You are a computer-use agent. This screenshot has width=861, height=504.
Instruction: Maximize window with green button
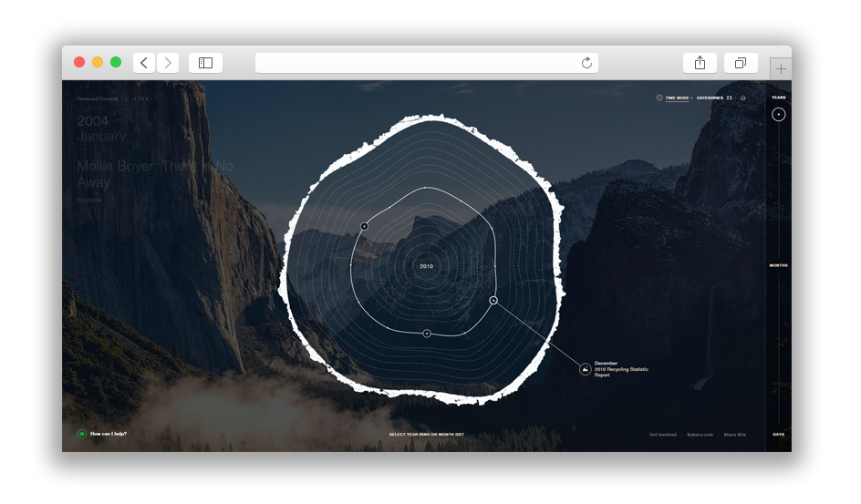coord(116,62)
